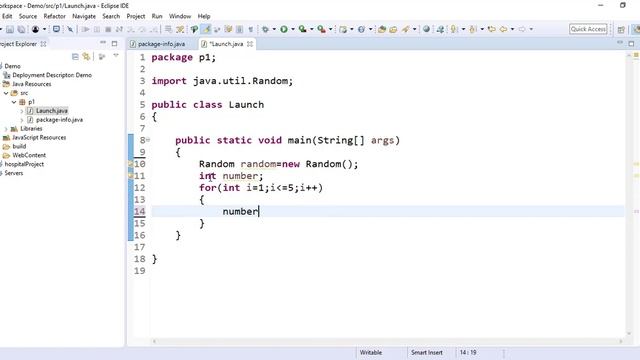Click the Disconnect debug icon

pos(119,29)
